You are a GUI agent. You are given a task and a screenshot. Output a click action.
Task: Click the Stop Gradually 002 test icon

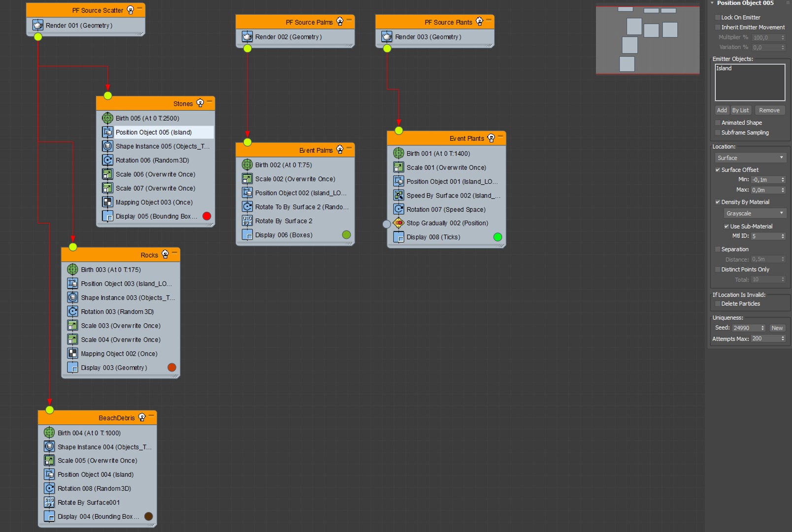coord(398,223)
